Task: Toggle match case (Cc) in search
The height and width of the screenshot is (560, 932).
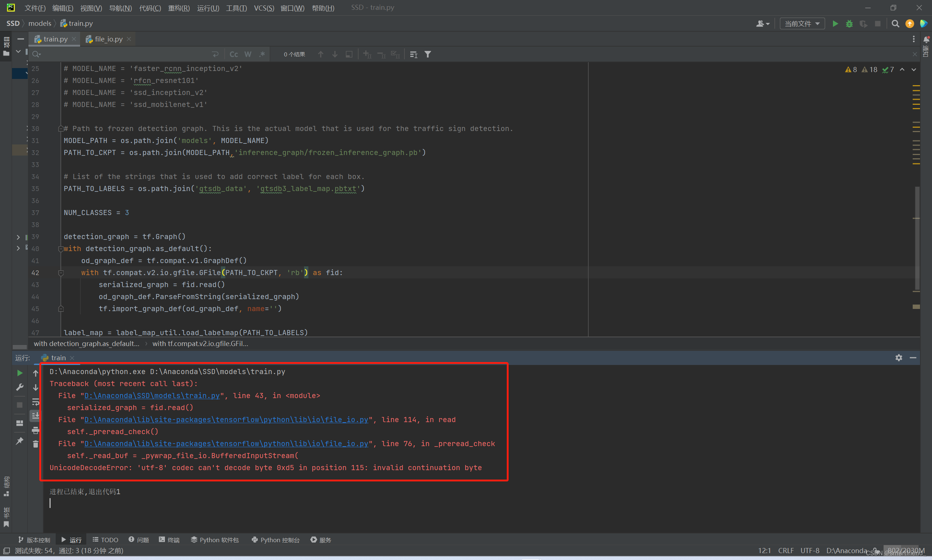Action: pyautogui.click(x=234, y=54)
